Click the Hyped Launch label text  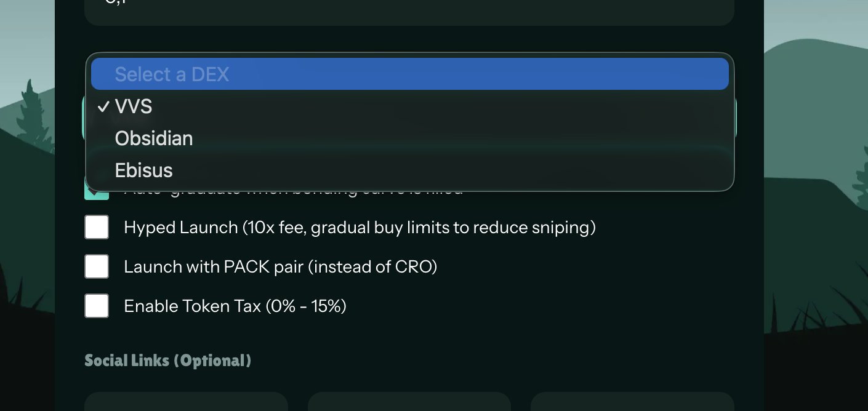click(360, 228)
